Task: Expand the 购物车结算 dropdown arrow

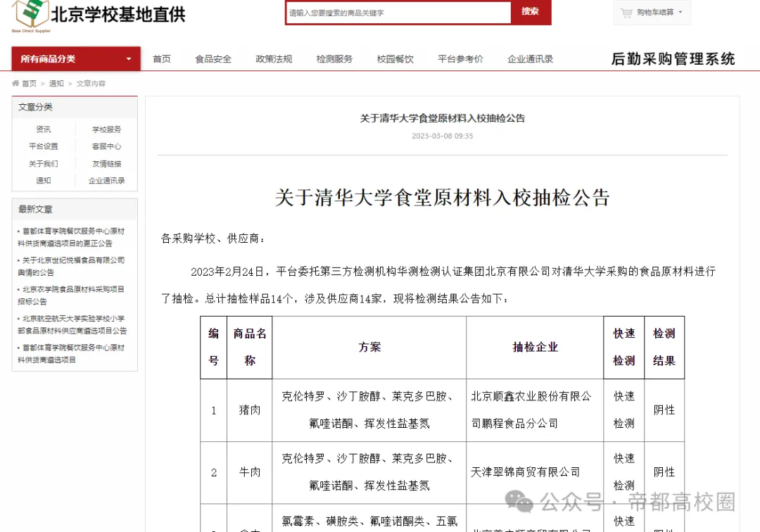Action: click(x=680, y=12)
